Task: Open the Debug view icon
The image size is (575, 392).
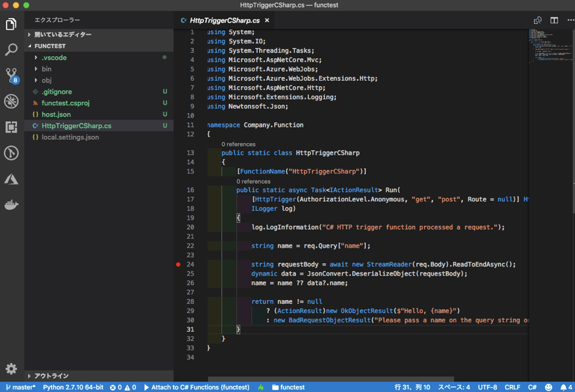Action: [11, 101]
